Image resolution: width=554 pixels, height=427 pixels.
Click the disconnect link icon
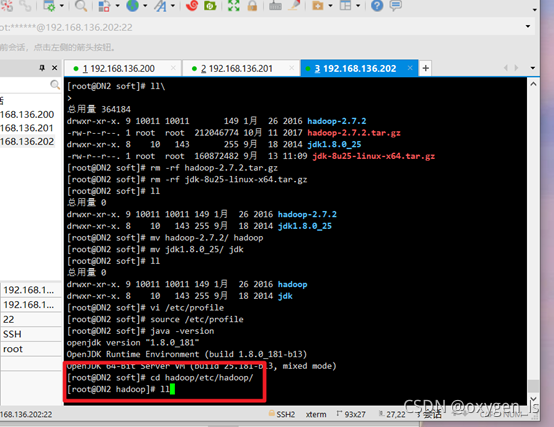tap(25, 5)
